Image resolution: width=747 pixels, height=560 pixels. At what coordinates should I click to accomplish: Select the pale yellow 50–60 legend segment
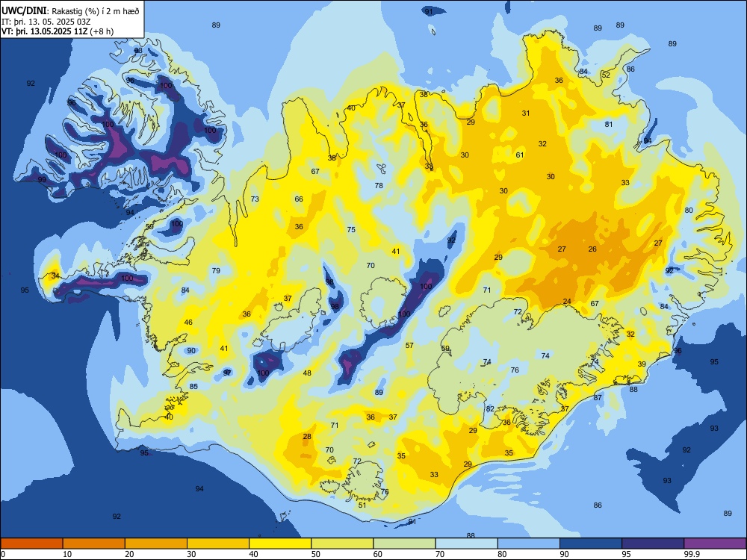click(342, 544)
